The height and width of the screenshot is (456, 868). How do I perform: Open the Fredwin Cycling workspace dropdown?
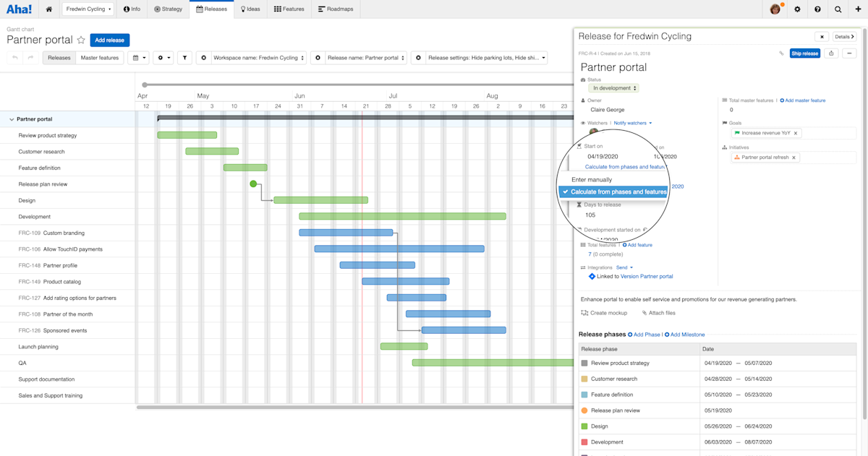pos(88,9)
